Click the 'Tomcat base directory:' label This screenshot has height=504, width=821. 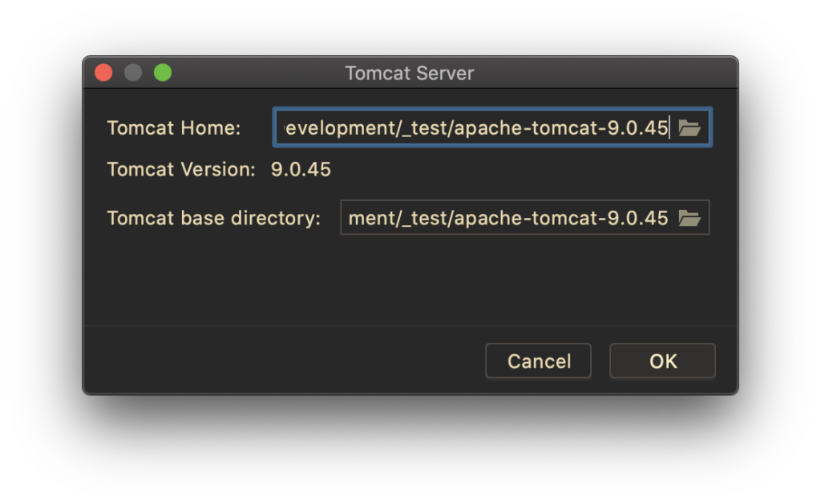tap(214, 218)
